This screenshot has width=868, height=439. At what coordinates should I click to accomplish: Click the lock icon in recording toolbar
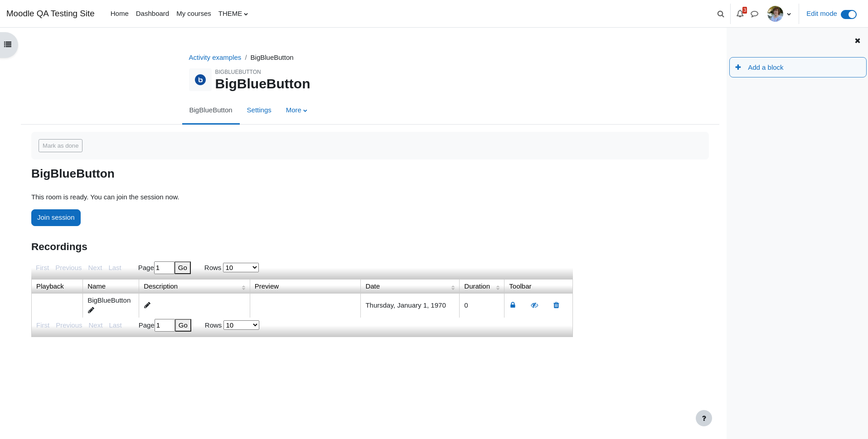pyautogui.click(x=513, y=305)
